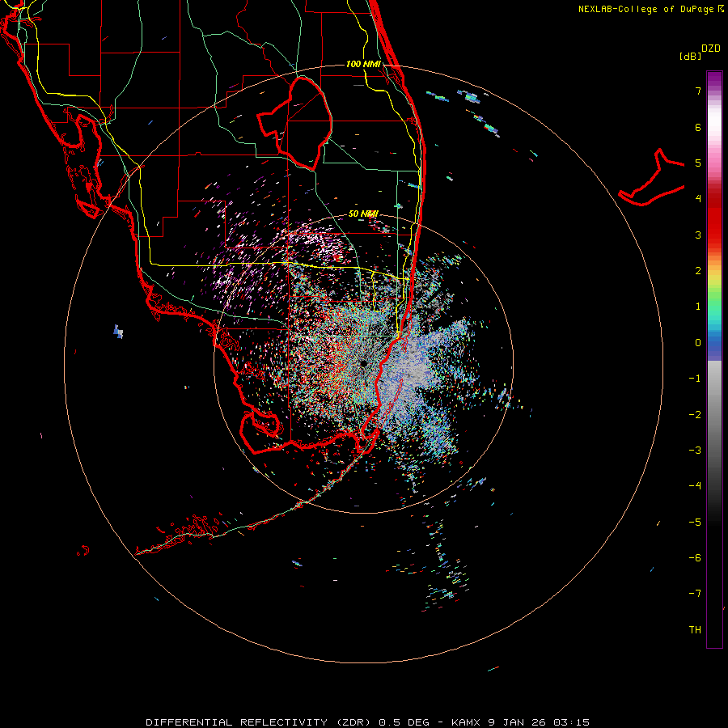Screen dimensions: 728x728
Task: Select the 4 value on the dB scale
Action: click(698, 199)
